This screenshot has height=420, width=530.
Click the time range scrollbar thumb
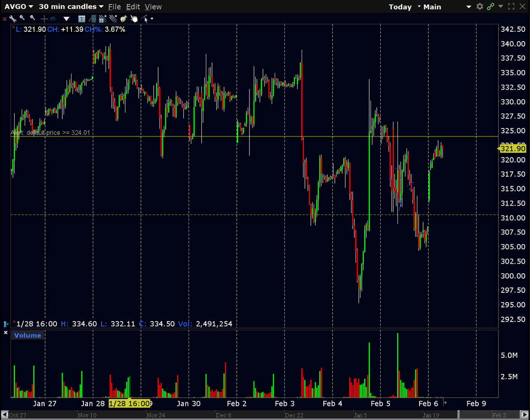coord(489,415)
